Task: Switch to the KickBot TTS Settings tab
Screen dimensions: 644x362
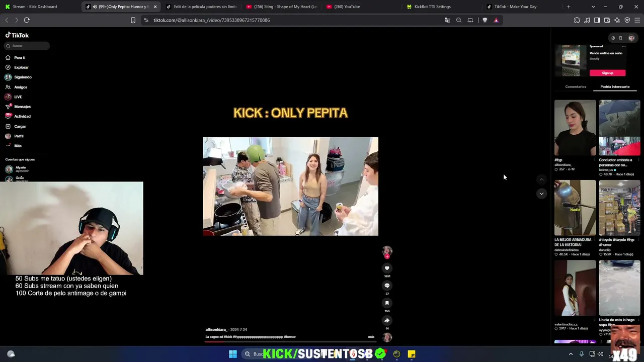Action: pos(442,7)
